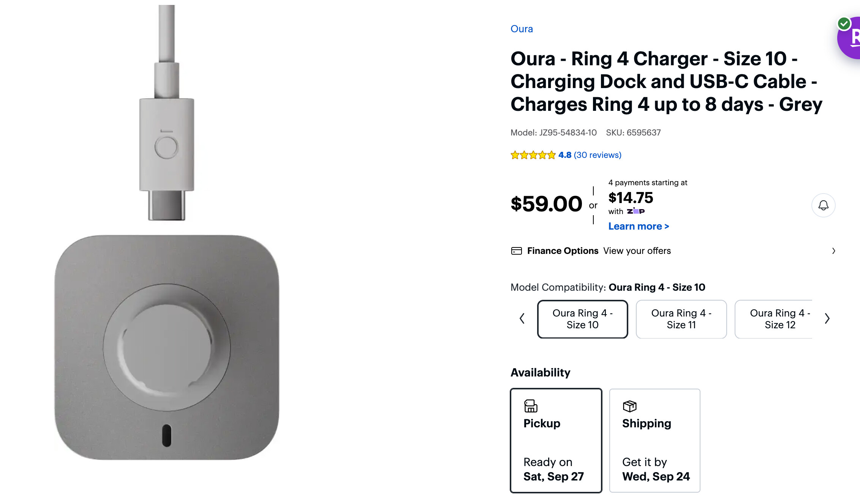Click View your offers text
The height and width of the screenshot is (504, 860).
[x=637, y=251]
